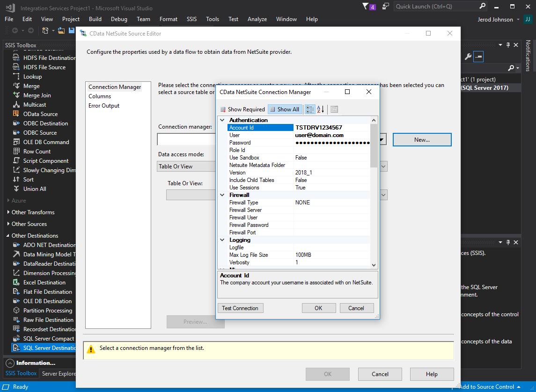The width and height of the screenshot is (536, 392).
Task: Click the Password value field
Action: coord(332,143)
